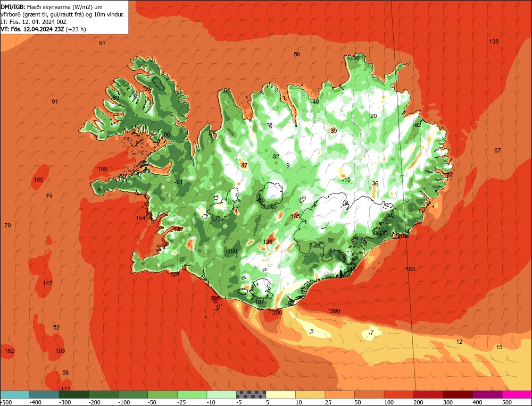Viewport: 532px width, 406px height.
Task: Click the value 183 in the southeast sea
Action: click(410, 269)
